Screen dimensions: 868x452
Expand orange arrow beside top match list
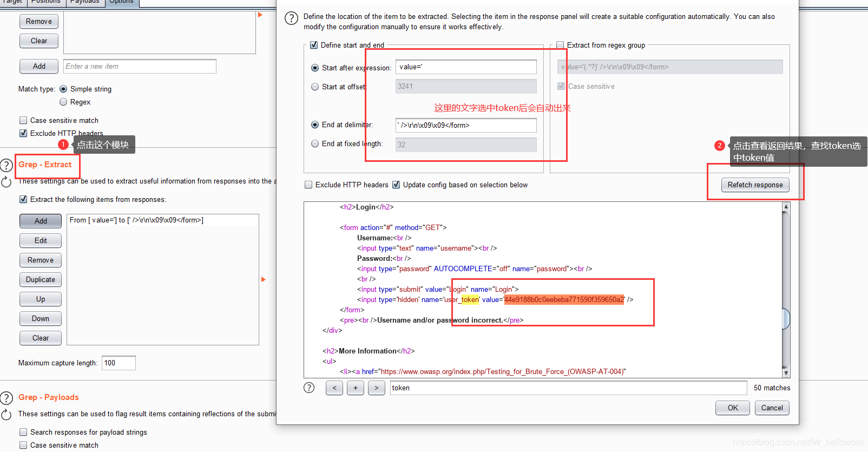(260, 15)
